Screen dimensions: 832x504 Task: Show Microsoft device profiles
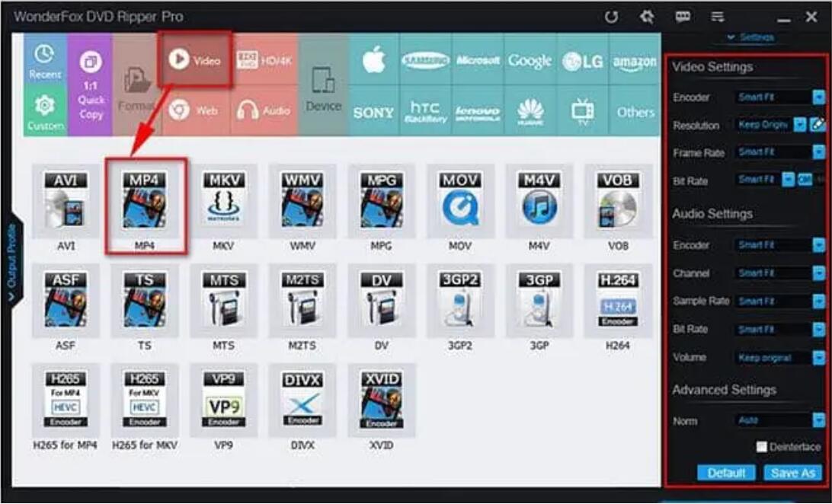tap(478, 60)
